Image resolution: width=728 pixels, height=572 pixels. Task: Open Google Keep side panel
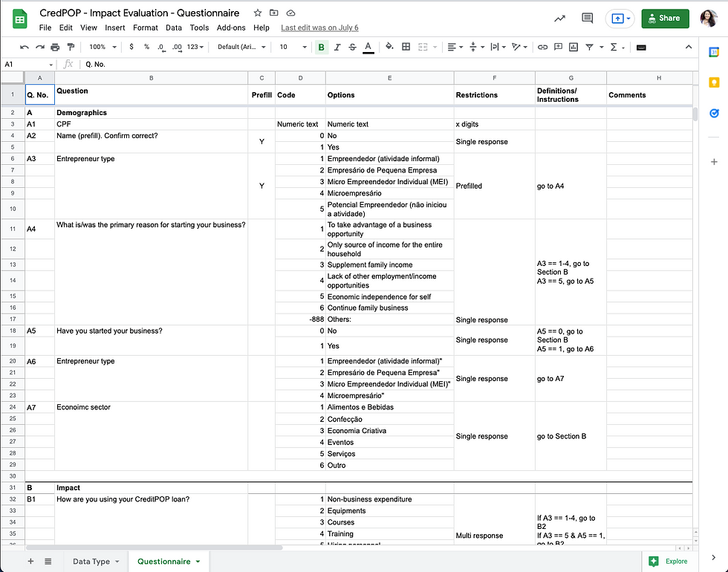pyautogui.click(x=714, y=82)
